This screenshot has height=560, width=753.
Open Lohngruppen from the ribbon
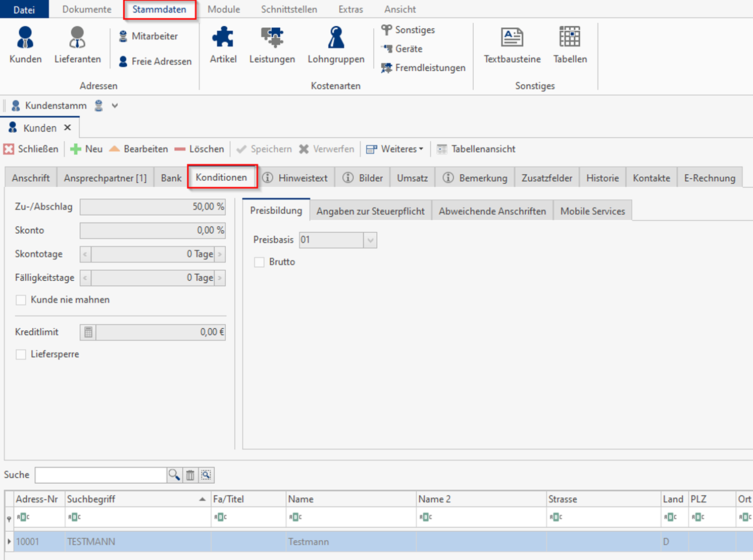pos(336,45)
